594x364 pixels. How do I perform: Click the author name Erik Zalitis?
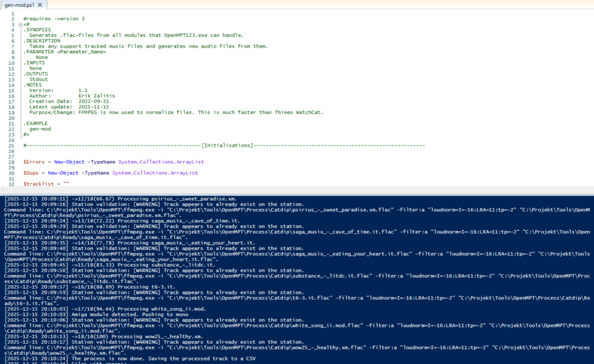point(96,96)
